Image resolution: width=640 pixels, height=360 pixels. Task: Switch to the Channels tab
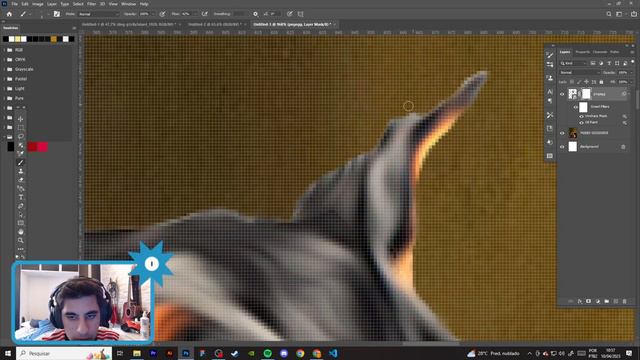coord(600,52)
